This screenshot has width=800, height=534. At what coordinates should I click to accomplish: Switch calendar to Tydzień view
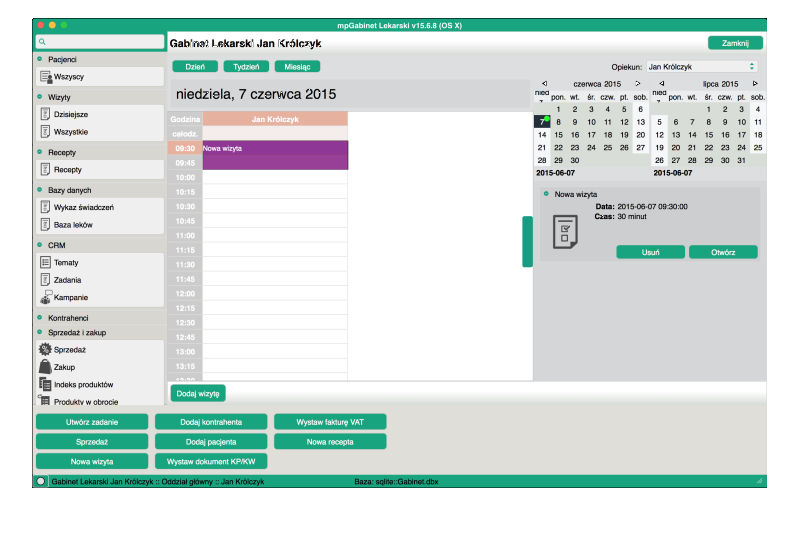[x=245, y=67]
